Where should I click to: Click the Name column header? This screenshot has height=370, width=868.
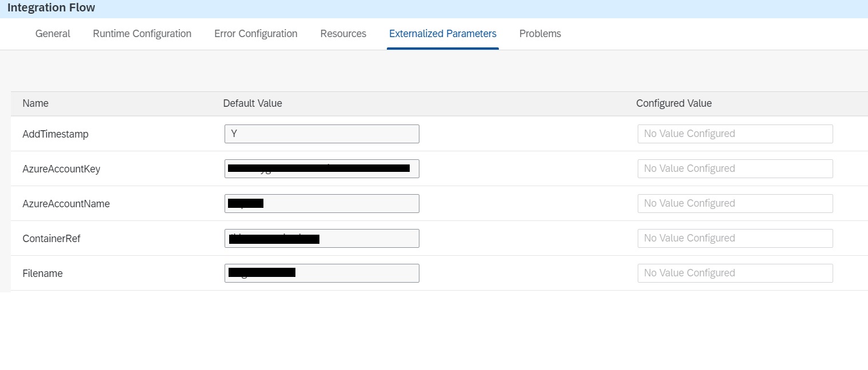click(x=35, y=103)
